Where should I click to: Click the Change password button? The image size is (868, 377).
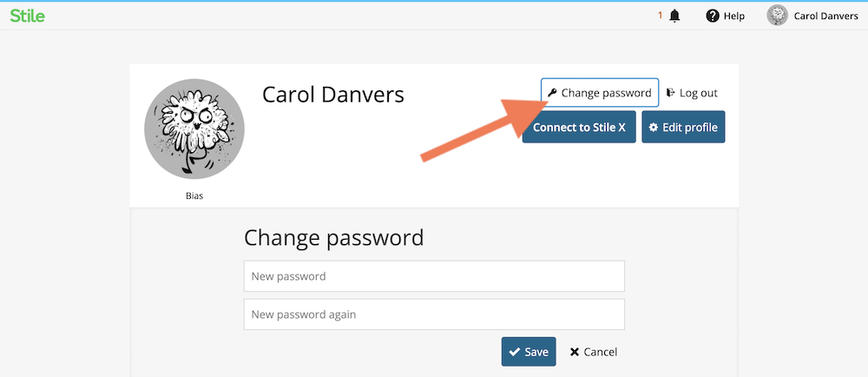(600, 92)
